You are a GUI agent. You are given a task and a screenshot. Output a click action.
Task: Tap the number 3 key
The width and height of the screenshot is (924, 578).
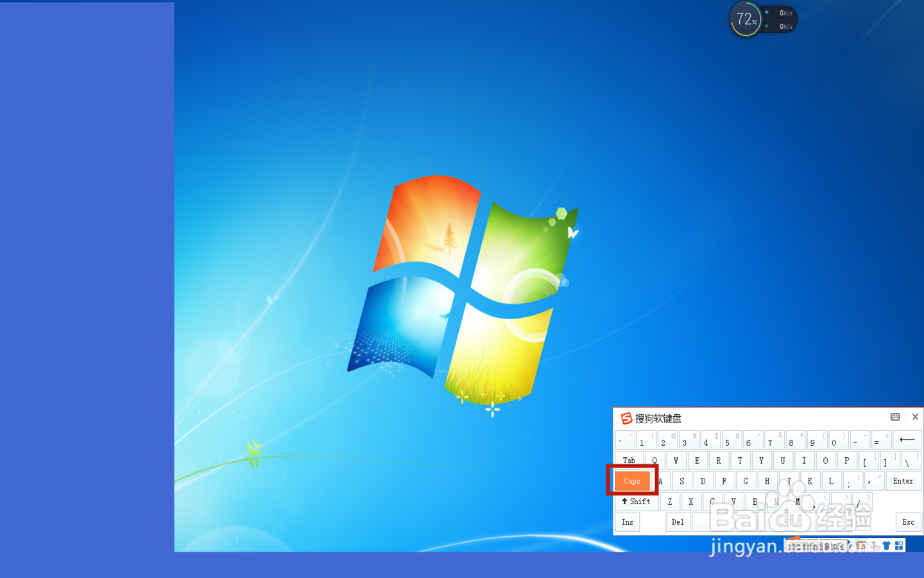[x=689, y=440]
